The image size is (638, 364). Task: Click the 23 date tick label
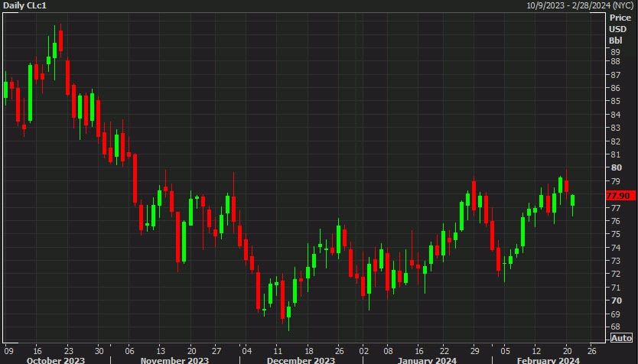(x=68, y=351)
